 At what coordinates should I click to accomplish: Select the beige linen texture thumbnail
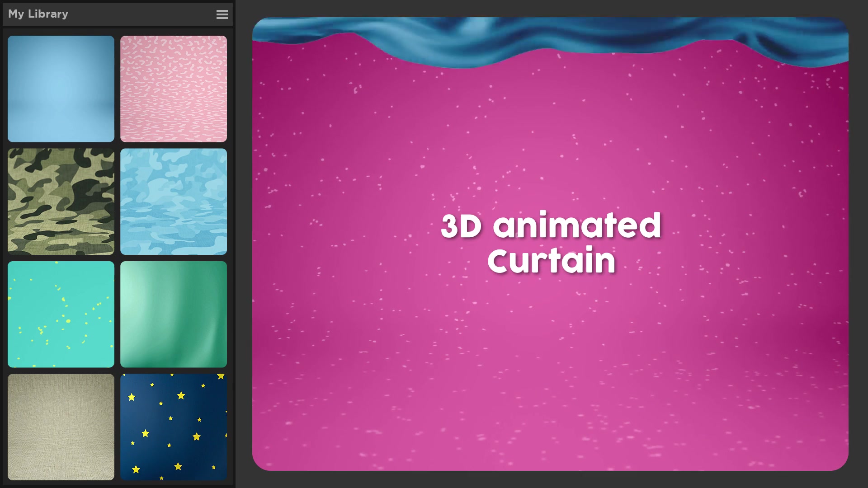click(x=61, y=427)
